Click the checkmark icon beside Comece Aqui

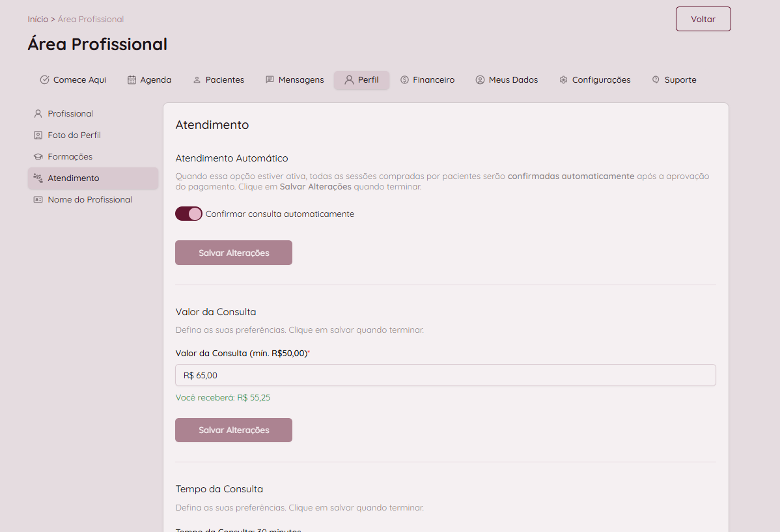coord(45,80)
